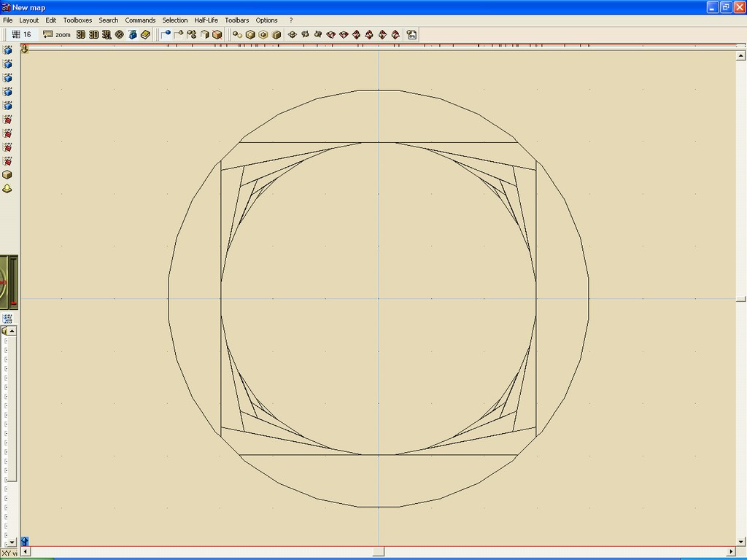Open the Toolboxes menu
Image resolution: width=747 pixels, height=560 pixels.
77,20
